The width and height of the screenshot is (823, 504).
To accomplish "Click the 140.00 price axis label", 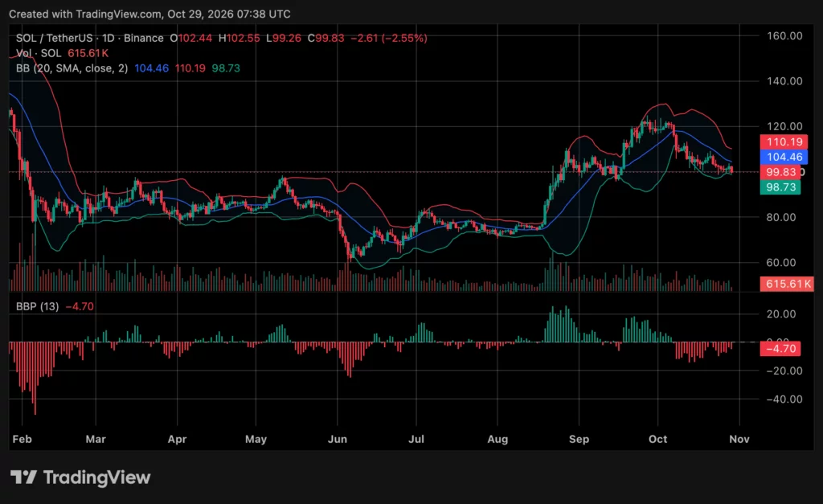I will pyautogui.click(x=784, y=81).
